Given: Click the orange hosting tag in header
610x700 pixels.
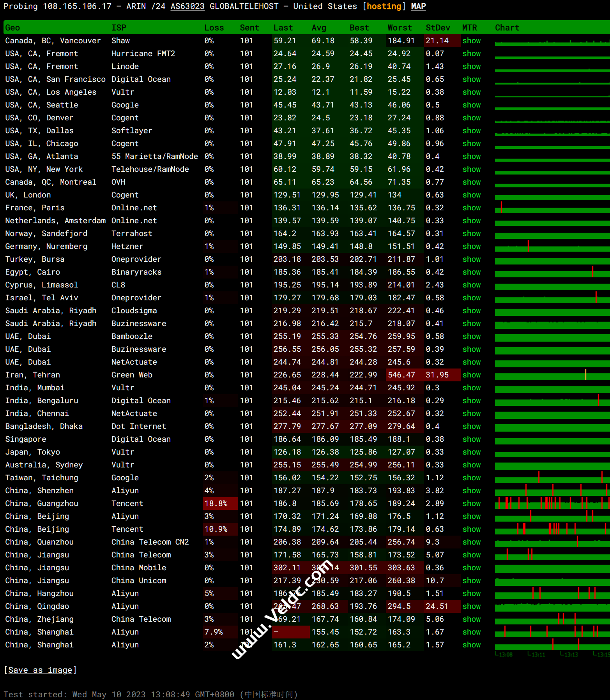Looking at the screenshot, I should [x=384, y=6].
